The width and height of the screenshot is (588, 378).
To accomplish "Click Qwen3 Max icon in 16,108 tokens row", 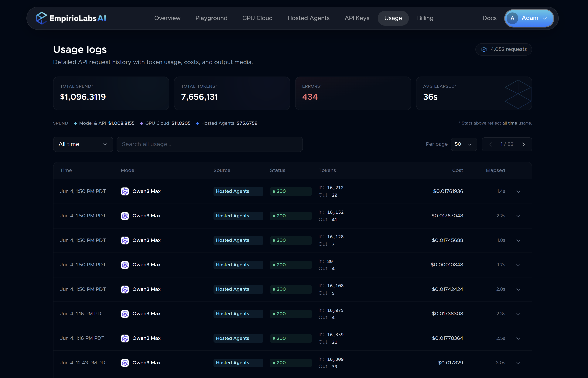I will [125, 289].
